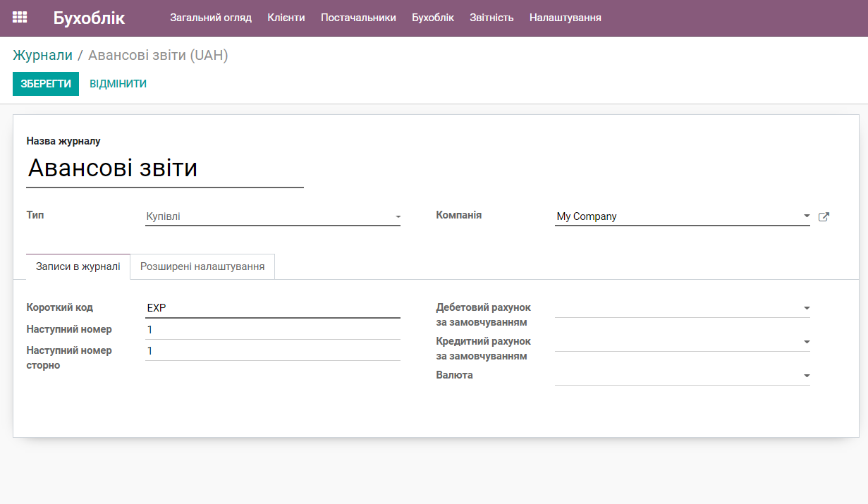Switch to the Розширені налаштування tab
Image resolution: width=868 pixels, height=504 pixels.
tap(203, 266)
